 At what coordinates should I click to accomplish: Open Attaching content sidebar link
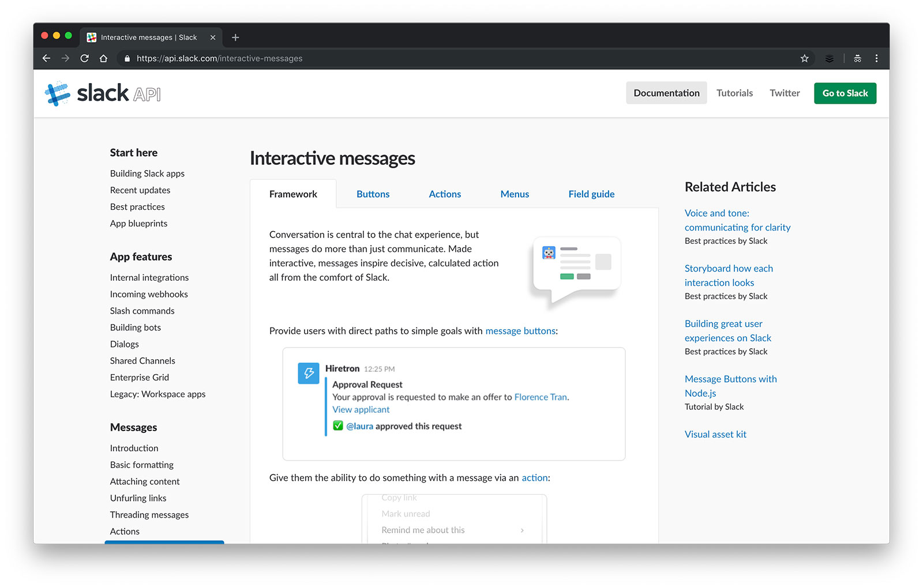145,481
